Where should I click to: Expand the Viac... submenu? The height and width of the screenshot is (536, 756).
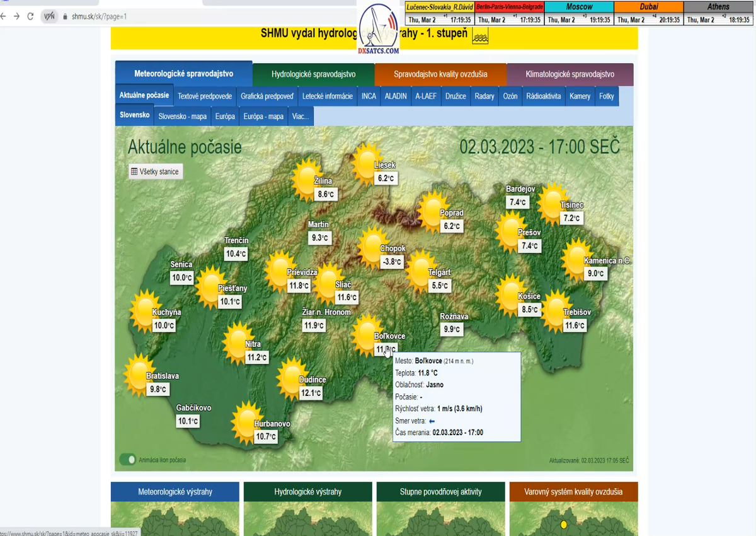[x=301, y=116]
